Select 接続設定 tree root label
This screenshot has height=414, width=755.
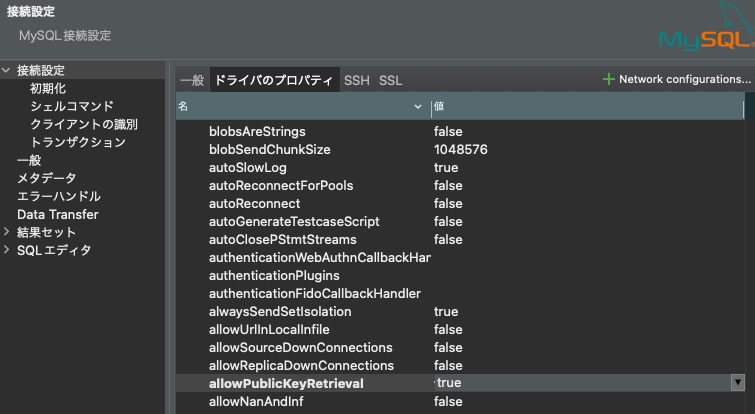40,70
